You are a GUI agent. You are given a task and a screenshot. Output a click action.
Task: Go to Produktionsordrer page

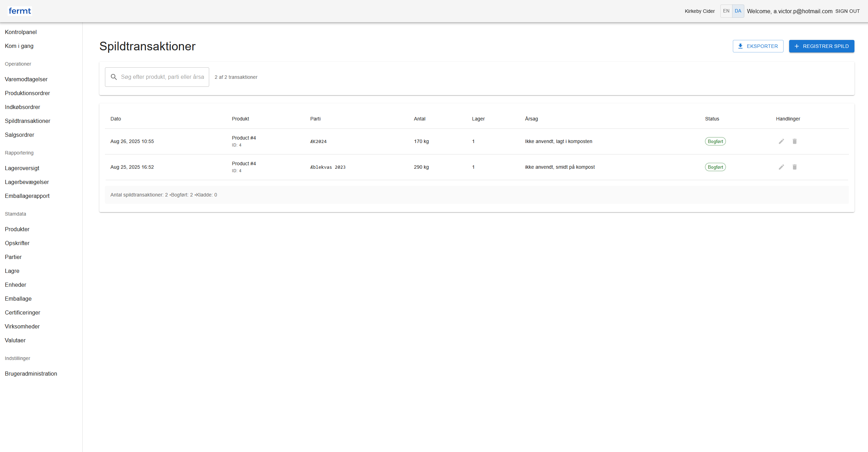pos(27,93)
